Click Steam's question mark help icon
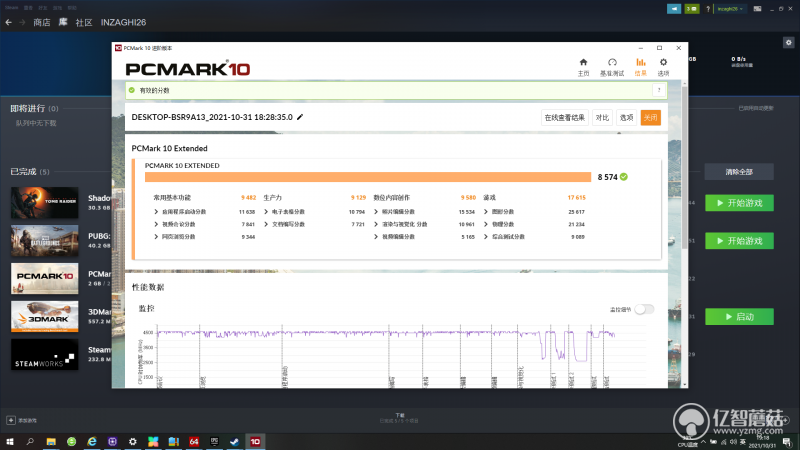Screen dimensions: 800x450 [708, 9]
